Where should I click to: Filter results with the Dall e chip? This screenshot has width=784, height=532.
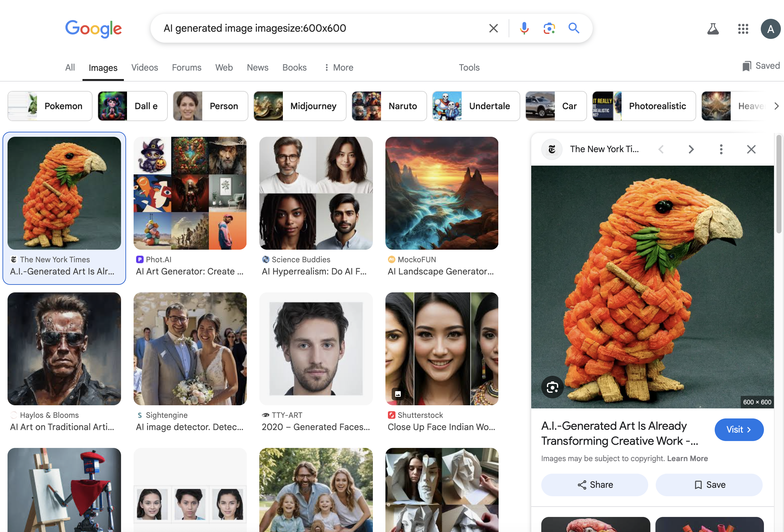point(133,106)
